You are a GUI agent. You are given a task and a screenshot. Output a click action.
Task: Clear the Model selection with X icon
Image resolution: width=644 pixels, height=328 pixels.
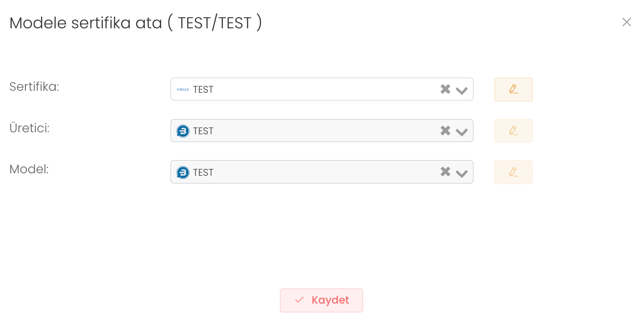(x=445, y=172)
